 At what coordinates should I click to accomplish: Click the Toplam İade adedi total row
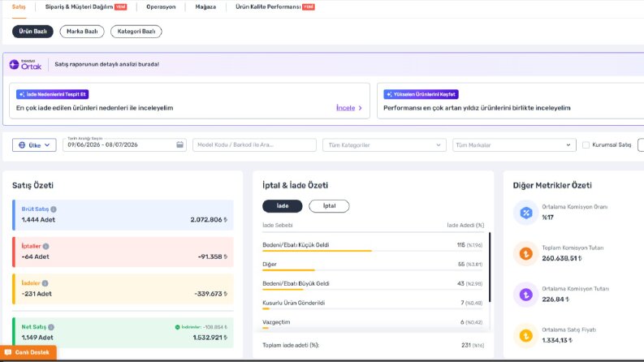tap(373, 345)
